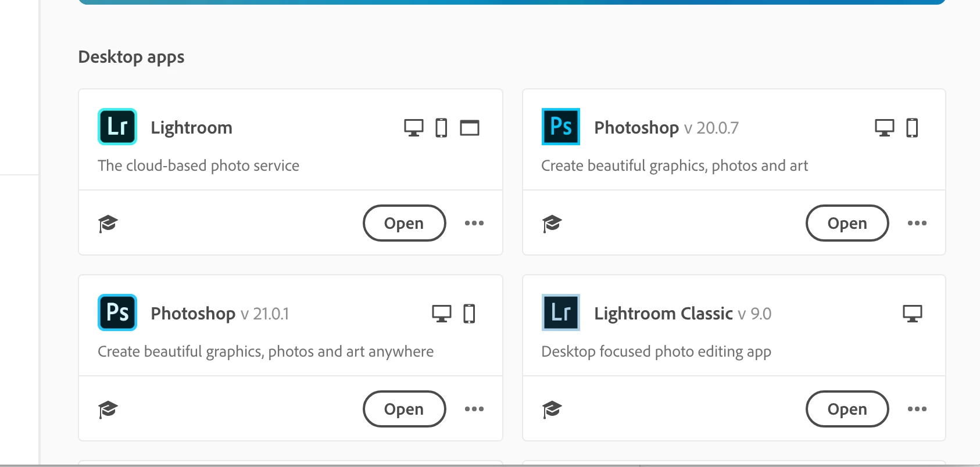Click desktop platform icon on Photoshop v 21.0.1

pyautogui.click(x=442, y=314)
